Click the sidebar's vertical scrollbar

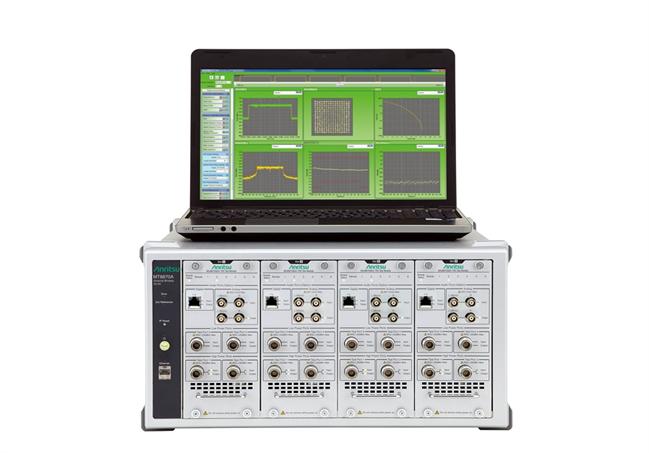pos(230,140)
